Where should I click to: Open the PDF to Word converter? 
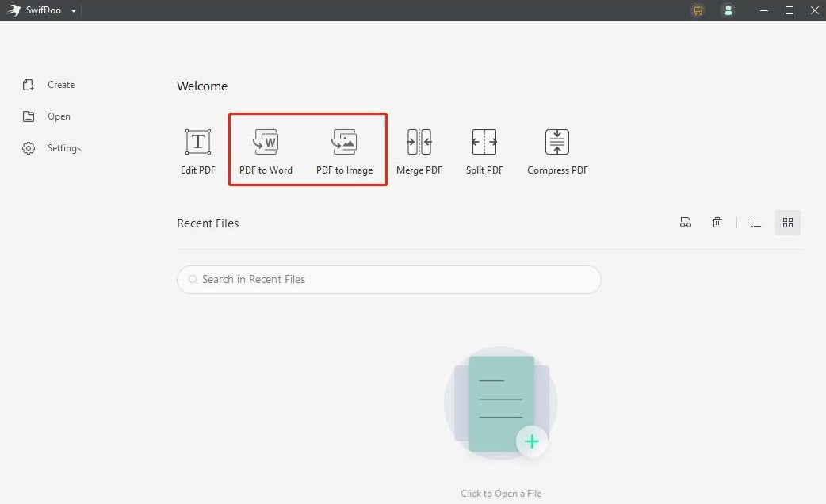pyautogui.click(x=265, y=151)
